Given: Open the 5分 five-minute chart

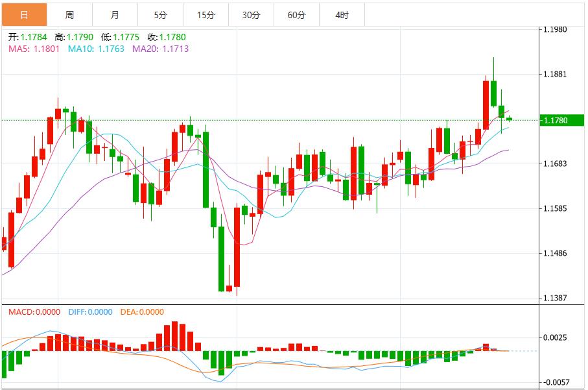Looking at the screenshot, I should (159, 12).
